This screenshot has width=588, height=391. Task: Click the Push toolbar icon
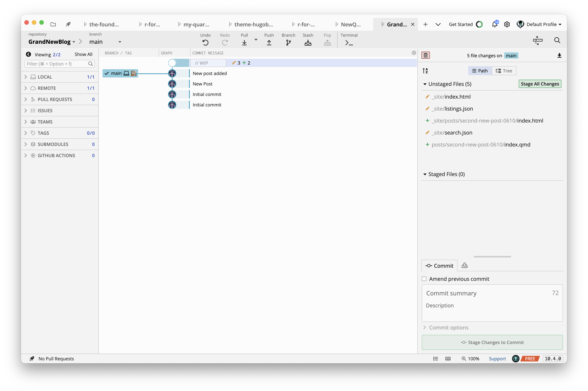(x=269, y=43)
